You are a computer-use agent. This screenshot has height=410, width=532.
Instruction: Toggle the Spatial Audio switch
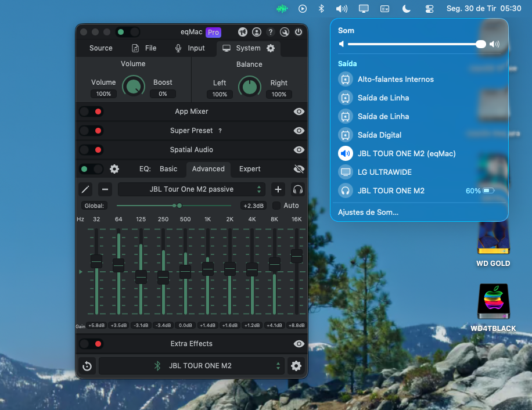[x=91, y=150]
